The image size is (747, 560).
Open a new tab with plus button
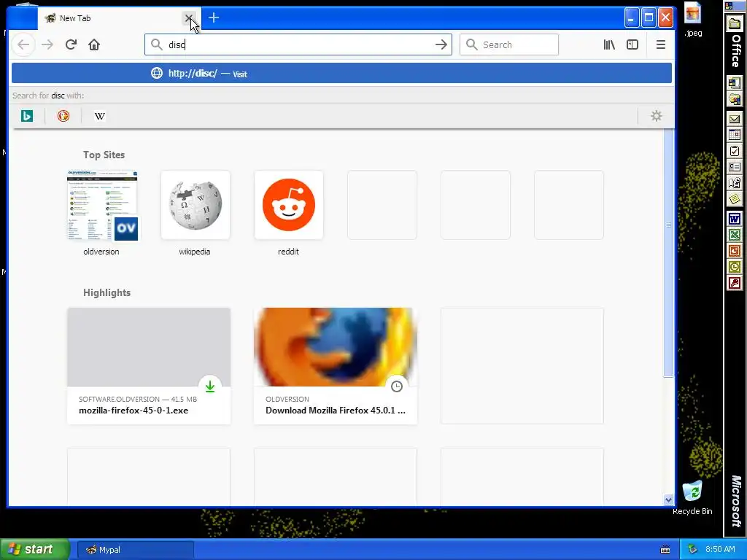(214, 18)
